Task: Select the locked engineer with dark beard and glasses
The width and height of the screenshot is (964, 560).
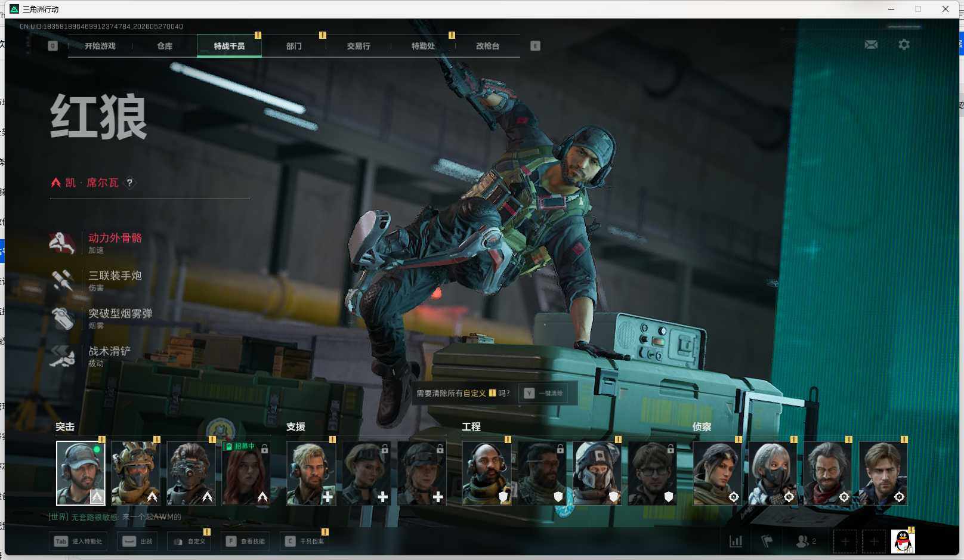Action: pos(542,473)
